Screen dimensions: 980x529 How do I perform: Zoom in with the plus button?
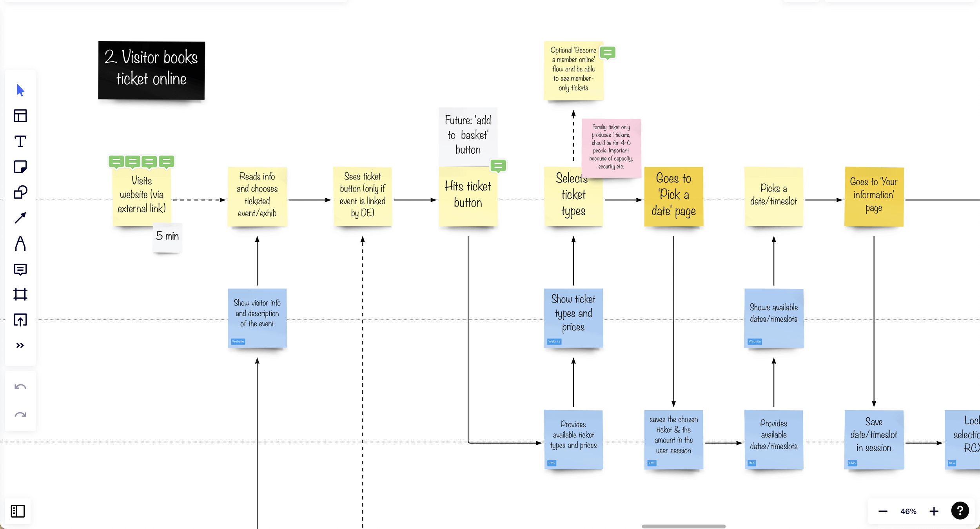(x=934, y=511)
